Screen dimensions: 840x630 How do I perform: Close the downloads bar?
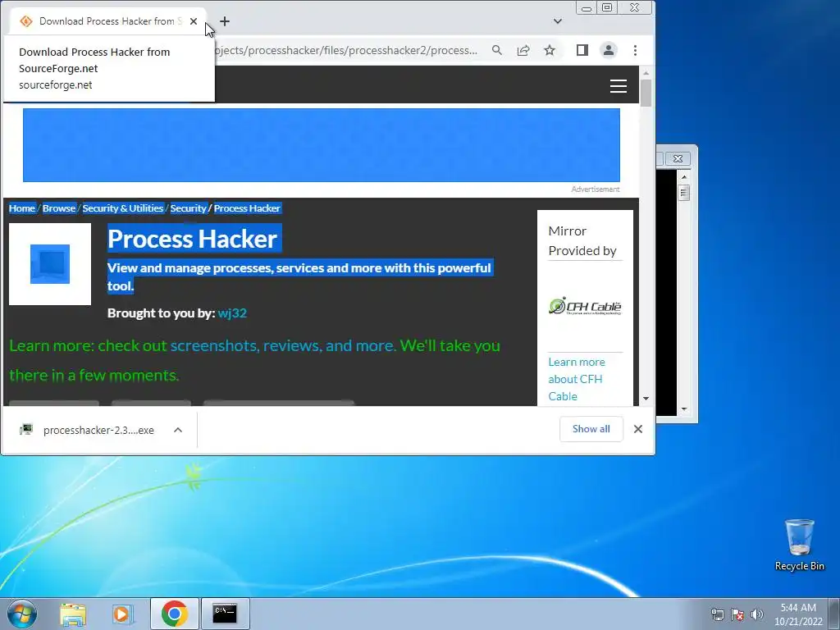pyautogui.click(x=638, y=429)
